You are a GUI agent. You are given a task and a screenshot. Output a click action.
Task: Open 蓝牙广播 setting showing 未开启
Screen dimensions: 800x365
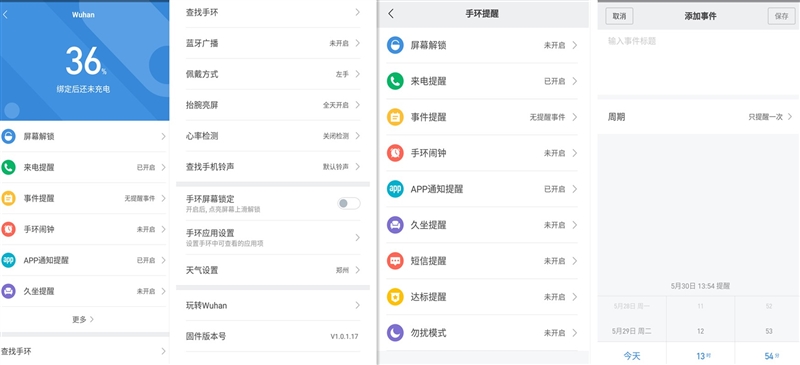coord(273,43)
